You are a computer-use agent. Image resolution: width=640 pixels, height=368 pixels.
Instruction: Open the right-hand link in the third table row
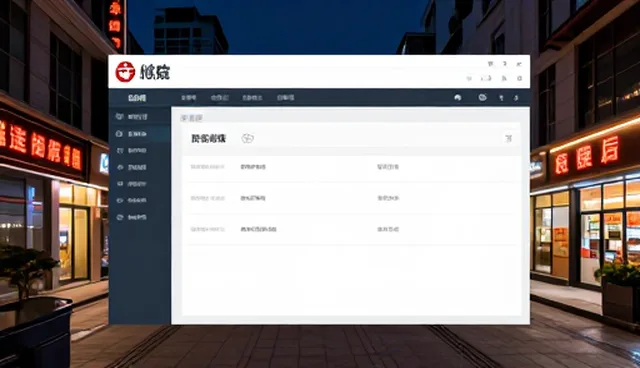388,229
